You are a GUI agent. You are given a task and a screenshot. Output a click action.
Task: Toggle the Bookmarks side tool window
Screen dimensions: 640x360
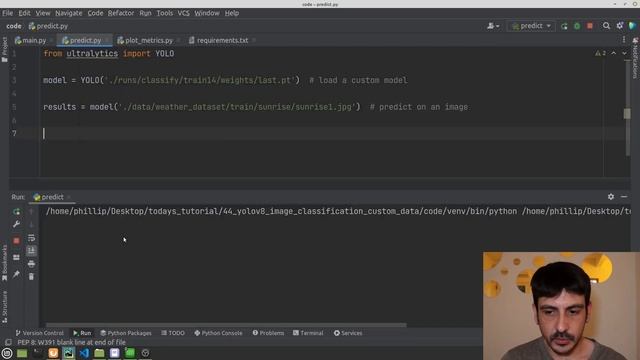[4, 263]
